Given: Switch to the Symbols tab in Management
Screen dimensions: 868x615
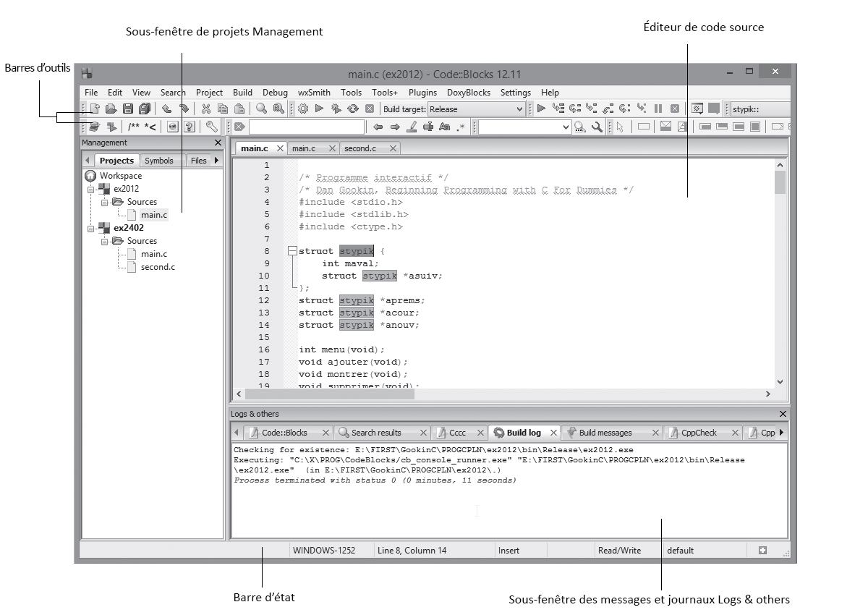Looking at the screenshot, I should click(159, 161).
